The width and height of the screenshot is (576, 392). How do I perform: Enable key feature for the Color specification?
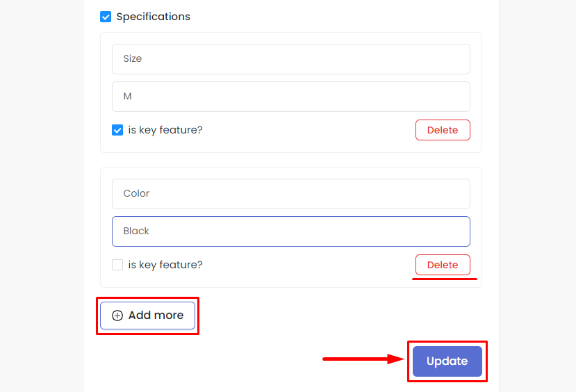(x=117, y=265)
